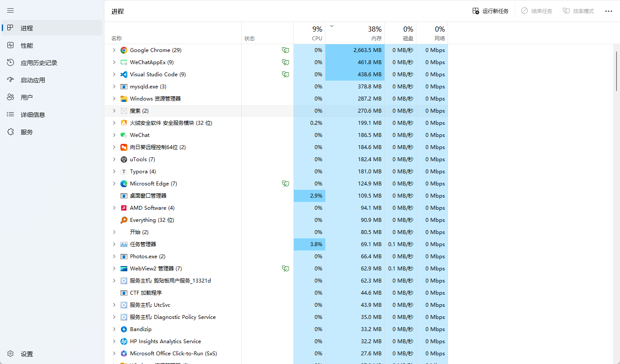Toggle the hamburger navigation menu

(11, 10)
